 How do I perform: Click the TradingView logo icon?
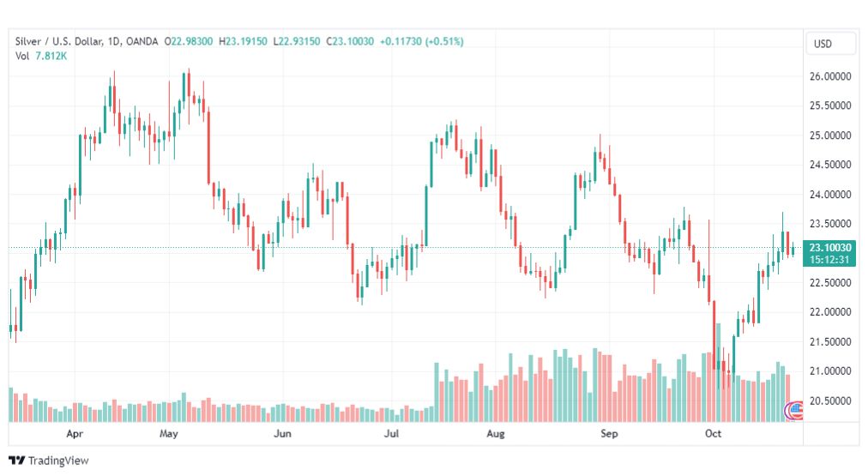pyautogui.click(x=16, y=461)
